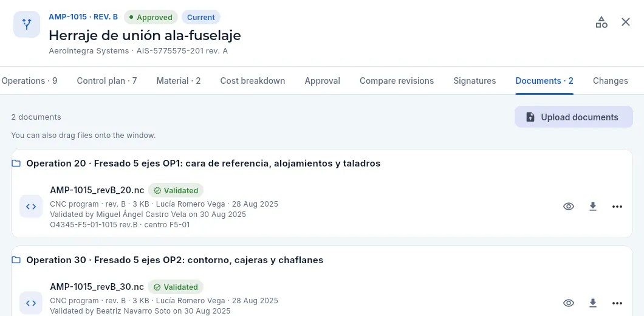Click the Operation 20 Fresado 5 ejes OP1 heading
The height and width of the screenshot is (316, 644).
[204, 163]
